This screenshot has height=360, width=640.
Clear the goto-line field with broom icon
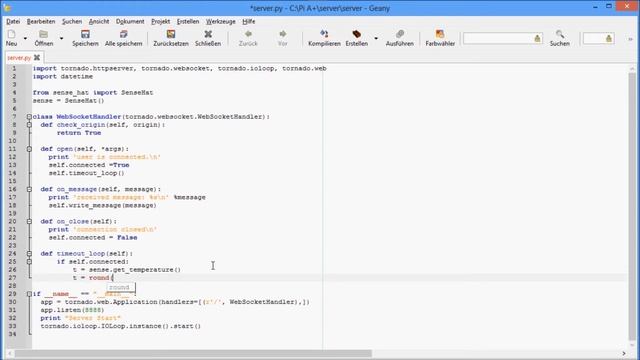pyautogui.click(x=609, y=38)
